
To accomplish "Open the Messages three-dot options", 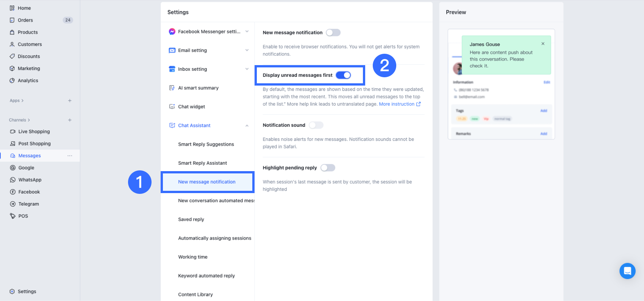I will point(70,156).
